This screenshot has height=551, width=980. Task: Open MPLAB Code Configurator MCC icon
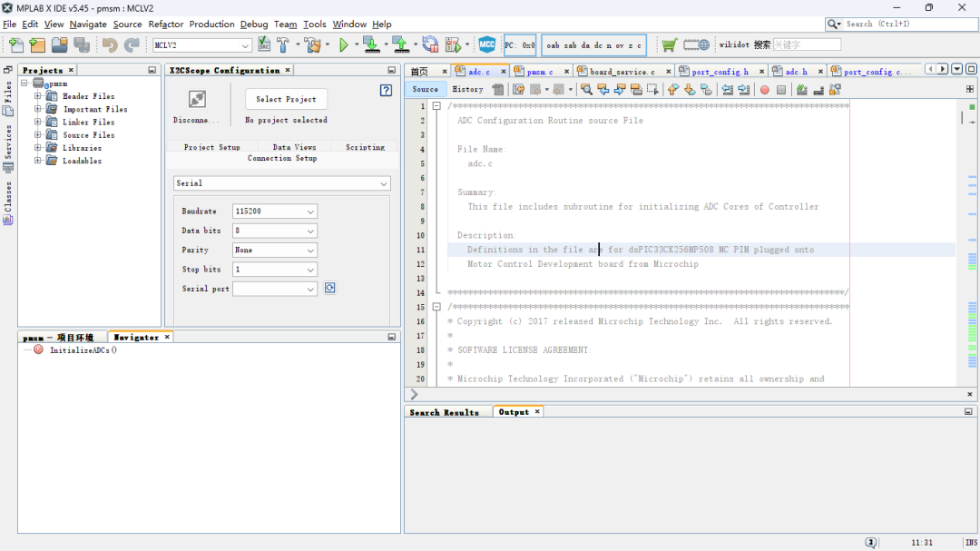487,45
